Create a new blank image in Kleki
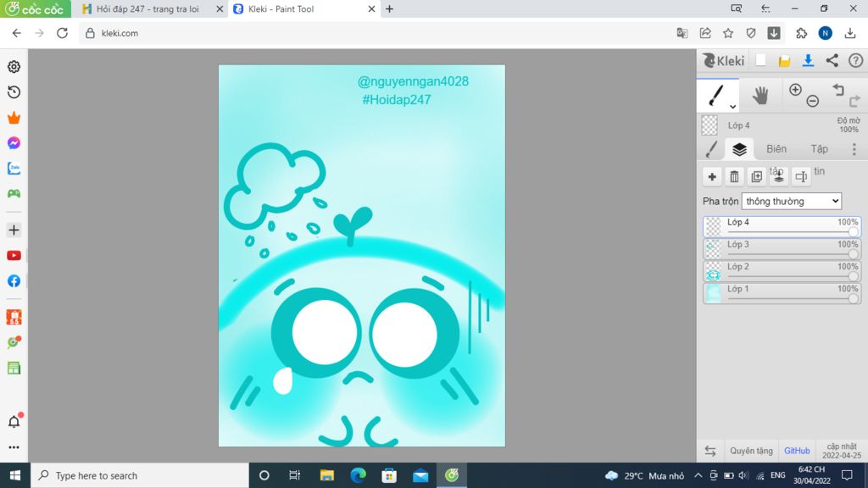This screenshot has height=488, width=868. pos(760,60)
